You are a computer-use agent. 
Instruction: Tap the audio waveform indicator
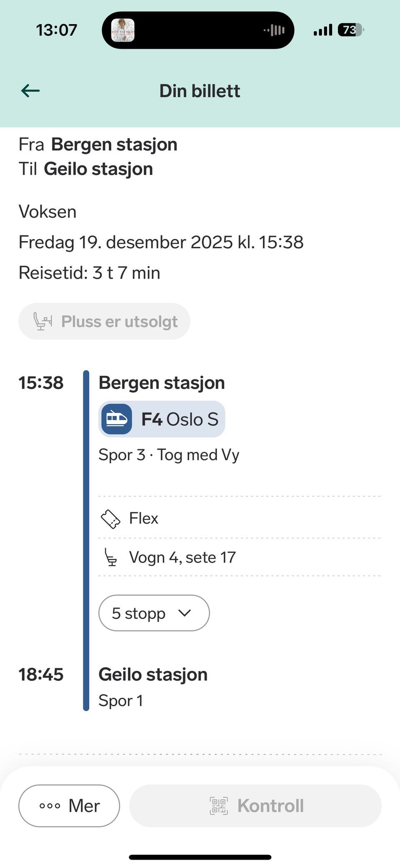(x=274, y=30)
